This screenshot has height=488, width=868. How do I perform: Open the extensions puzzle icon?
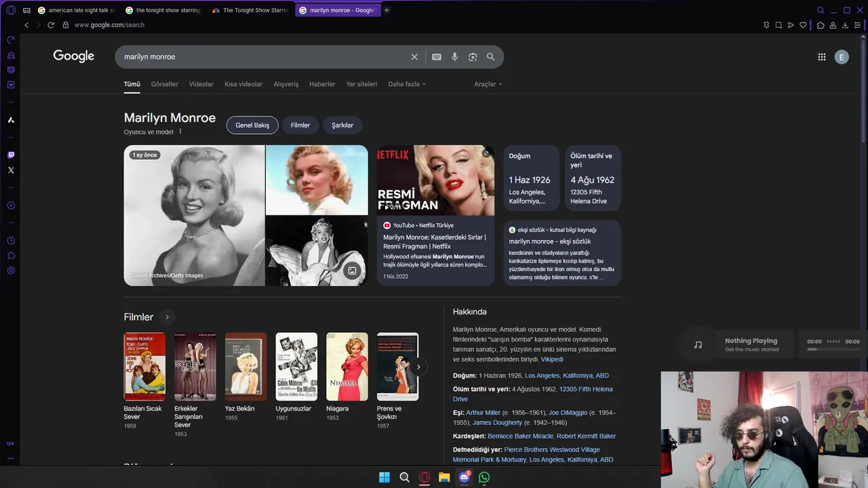(821, 25)
